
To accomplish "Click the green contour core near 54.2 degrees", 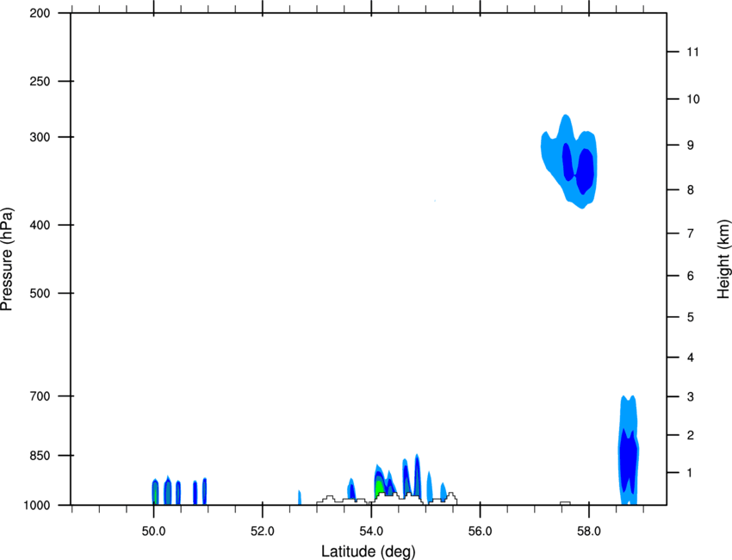I will click(380, 487).
